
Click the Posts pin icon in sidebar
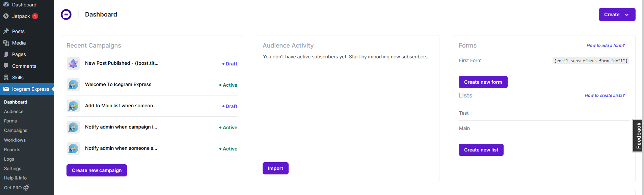coord(6,31)
